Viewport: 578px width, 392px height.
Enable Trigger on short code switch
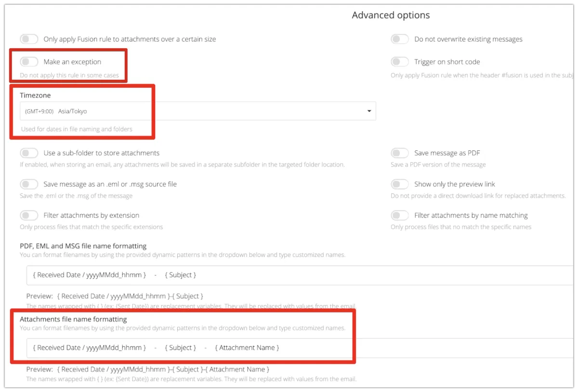(x=400, y=62)
